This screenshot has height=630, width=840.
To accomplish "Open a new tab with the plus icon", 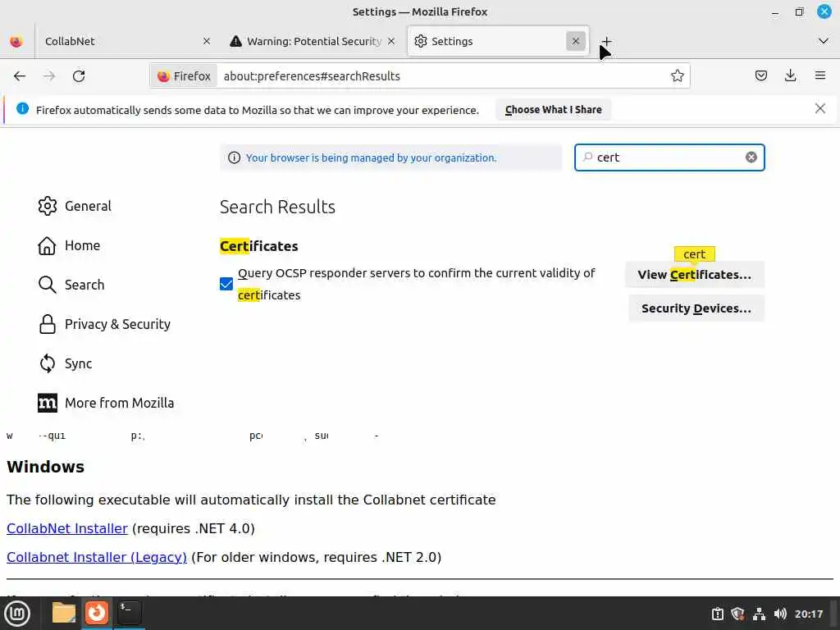I will tap(606, 41).
